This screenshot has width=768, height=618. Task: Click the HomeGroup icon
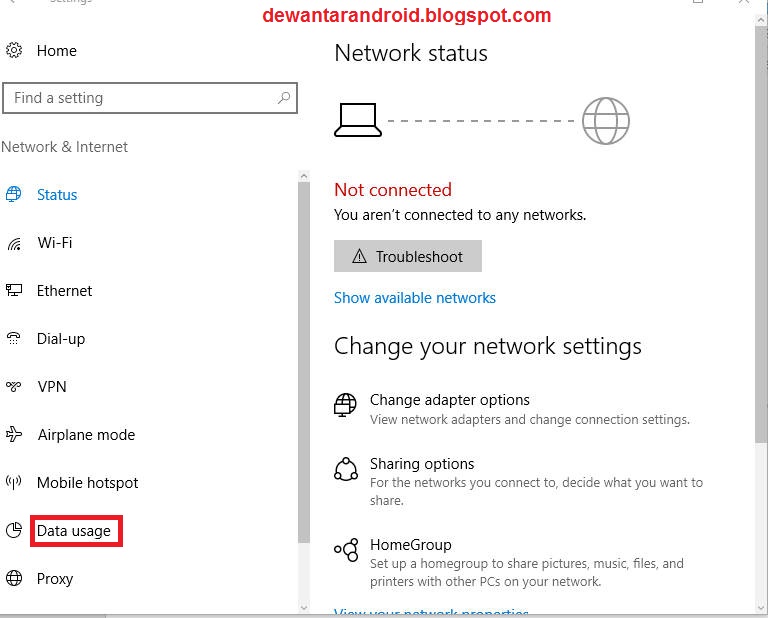point(346,549)
